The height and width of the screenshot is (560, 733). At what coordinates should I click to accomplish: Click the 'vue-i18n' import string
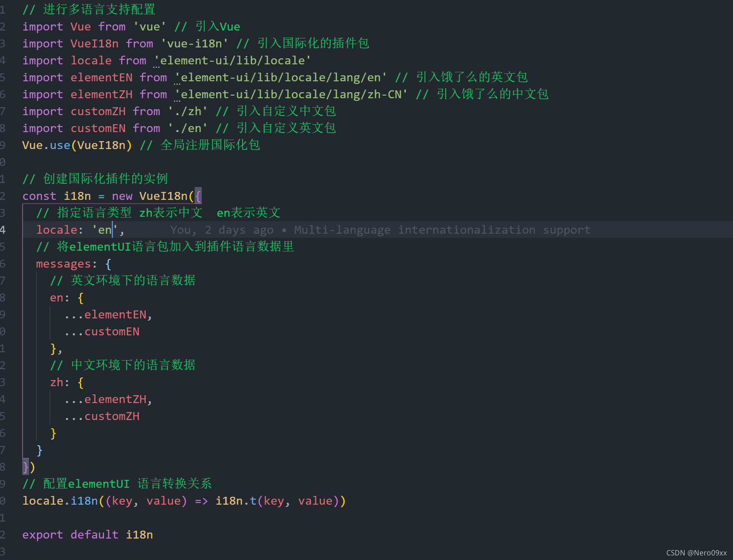(x=195, y=44)
